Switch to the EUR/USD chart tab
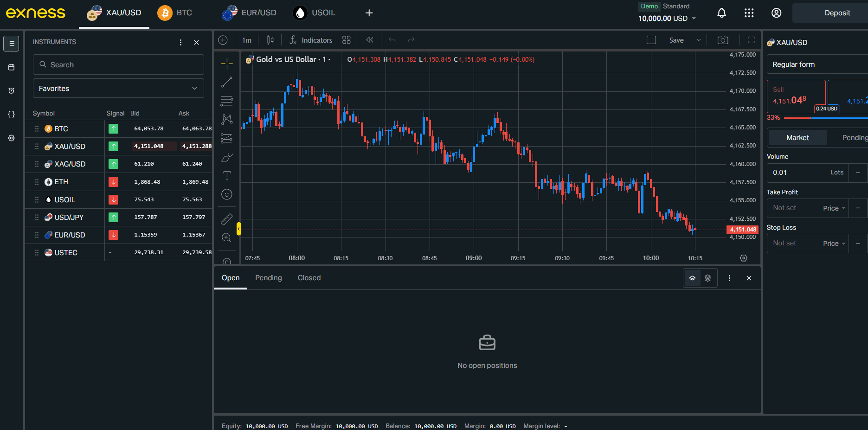 click(250, 13)
